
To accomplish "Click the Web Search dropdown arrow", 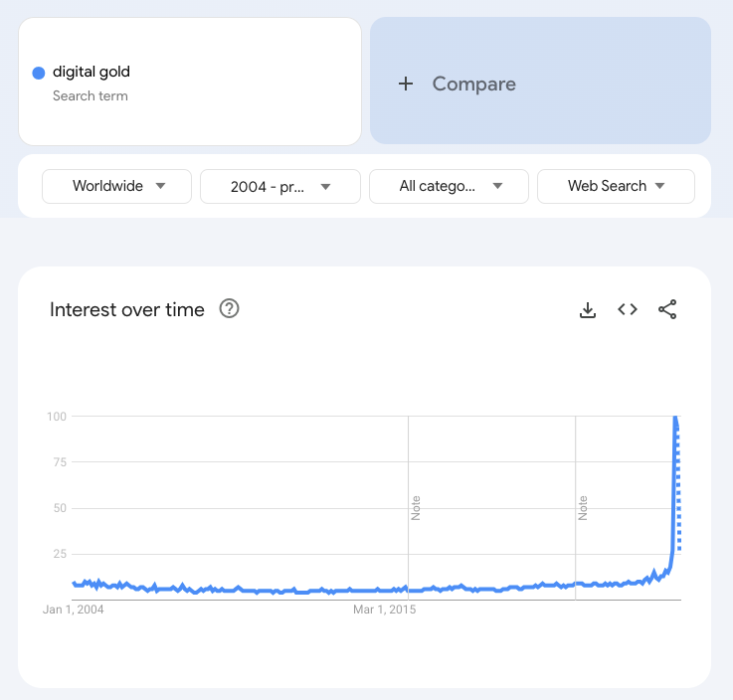I will [x=659, y=186].
